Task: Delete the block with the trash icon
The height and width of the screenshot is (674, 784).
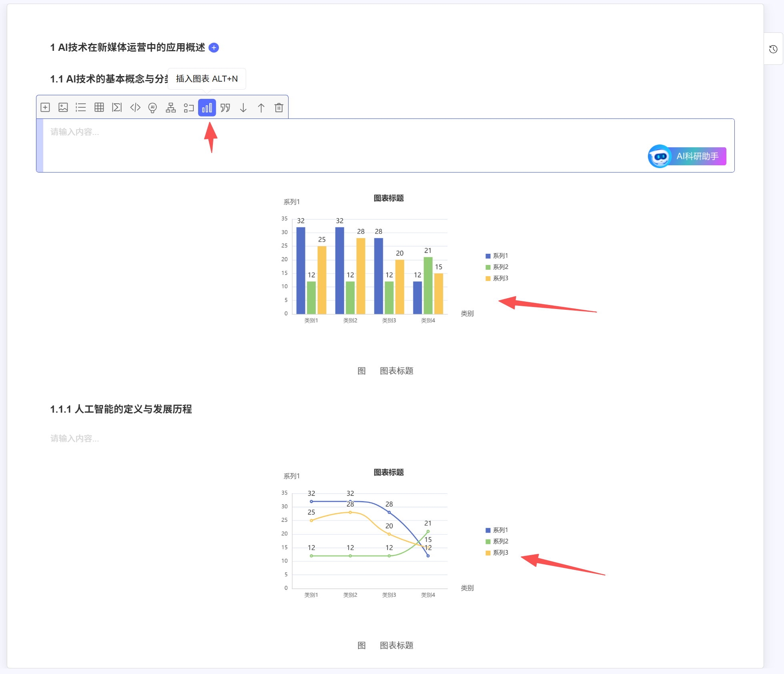Action: [x=279, y=107]
